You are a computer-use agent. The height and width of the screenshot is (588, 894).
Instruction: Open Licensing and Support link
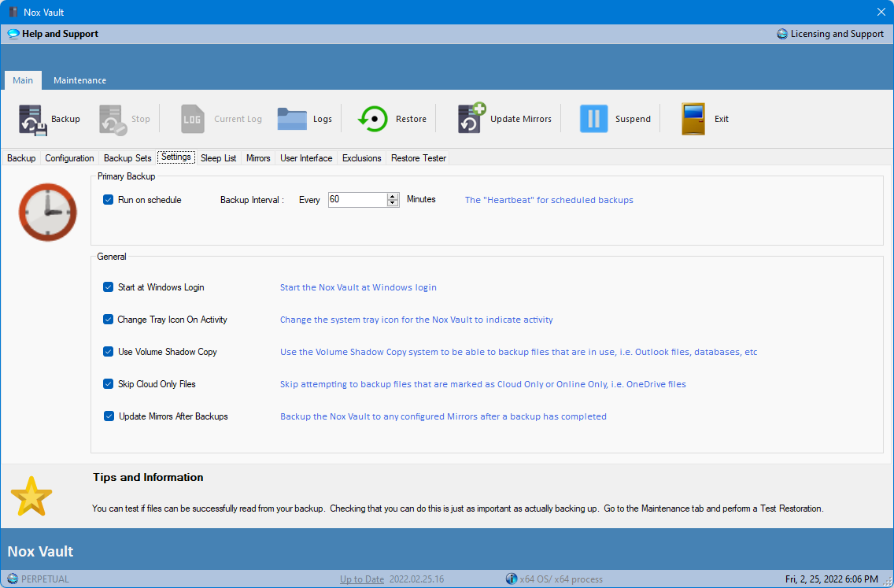pyautogui.click(x=837, y=34)
